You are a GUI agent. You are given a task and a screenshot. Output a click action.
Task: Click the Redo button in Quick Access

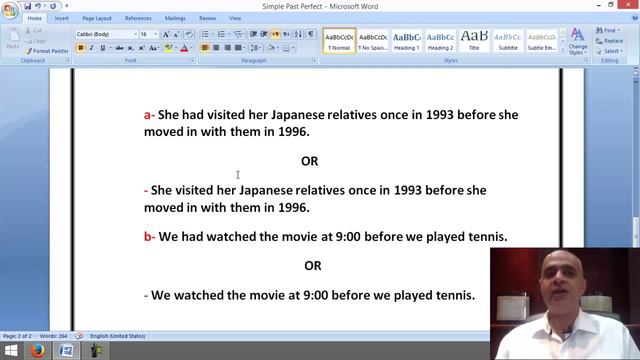pyautogui.click(x=53, y=6)
